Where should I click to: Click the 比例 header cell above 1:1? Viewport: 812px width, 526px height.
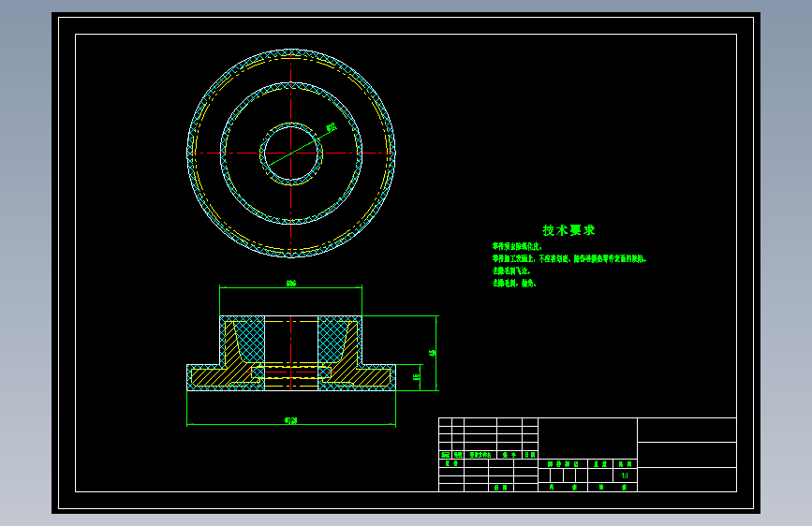(x=625, y=464)
